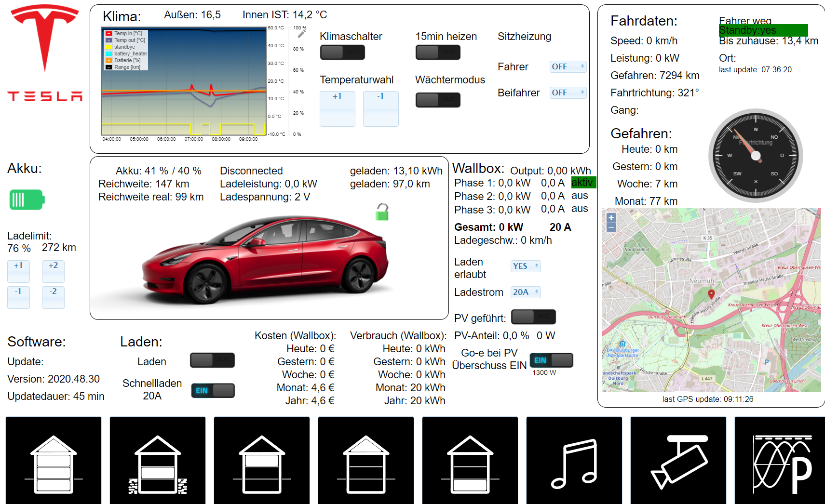Toggle the Go-e bei PV Überschuss switch

551,360
